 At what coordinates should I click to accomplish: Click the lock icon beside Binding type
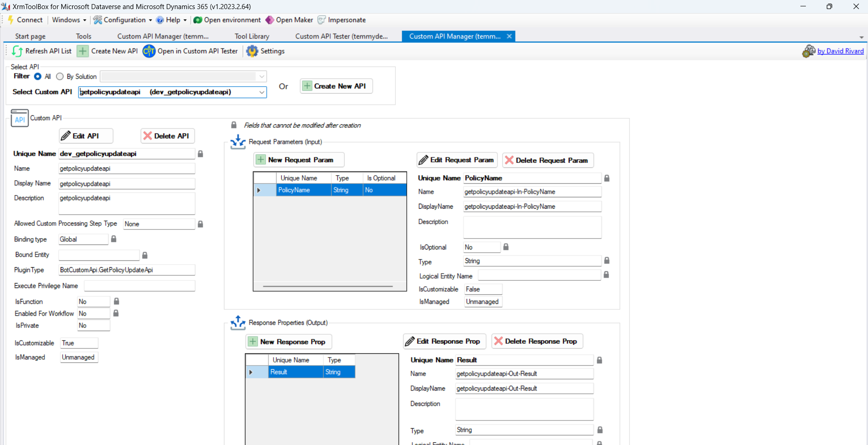click(114, 239)
